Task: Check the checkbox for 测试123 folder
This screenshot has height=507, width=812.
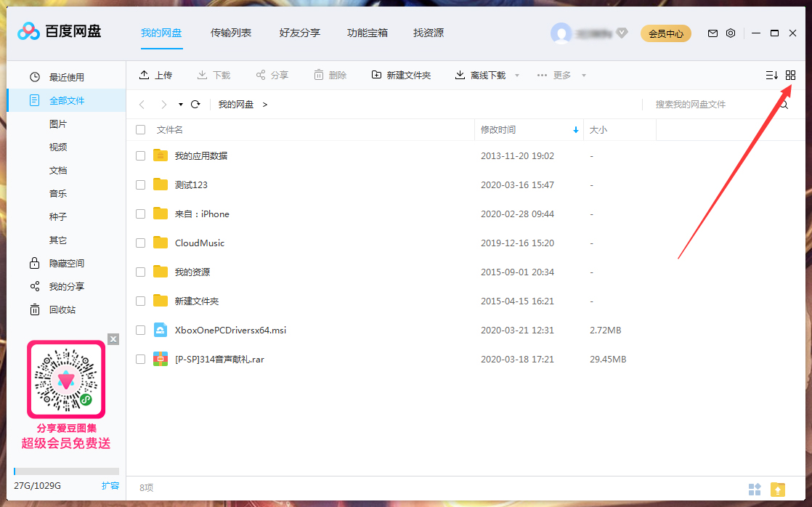Action: pyautogui.click(x=140, y=184)
